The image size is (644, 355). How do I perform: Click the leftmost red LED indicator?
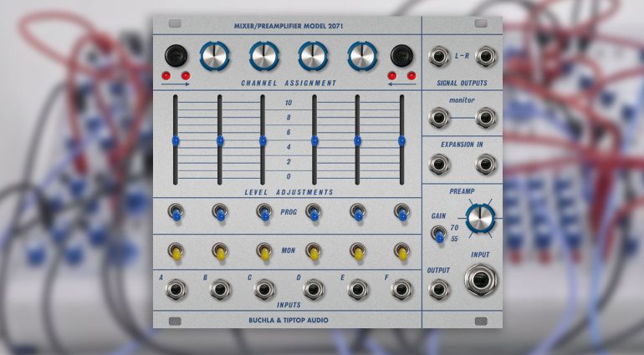click(x=166, y=75)
